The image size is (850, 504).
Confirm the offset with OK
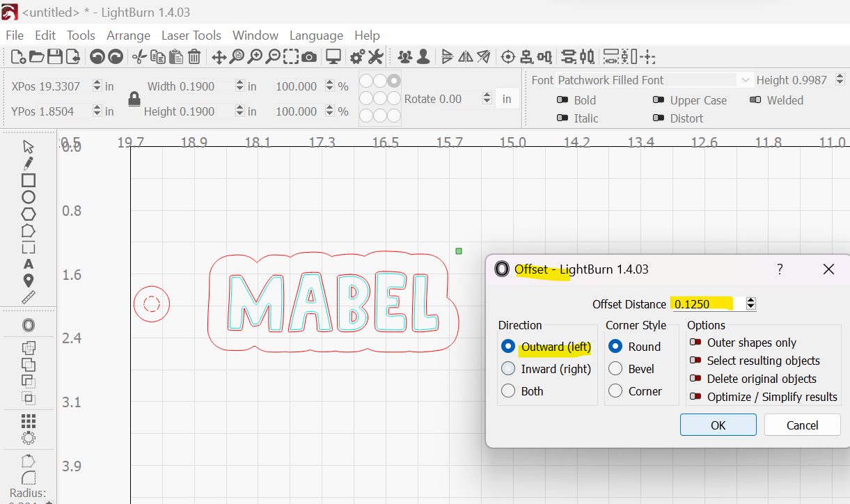pyautogui.click(x=718, y=425)
